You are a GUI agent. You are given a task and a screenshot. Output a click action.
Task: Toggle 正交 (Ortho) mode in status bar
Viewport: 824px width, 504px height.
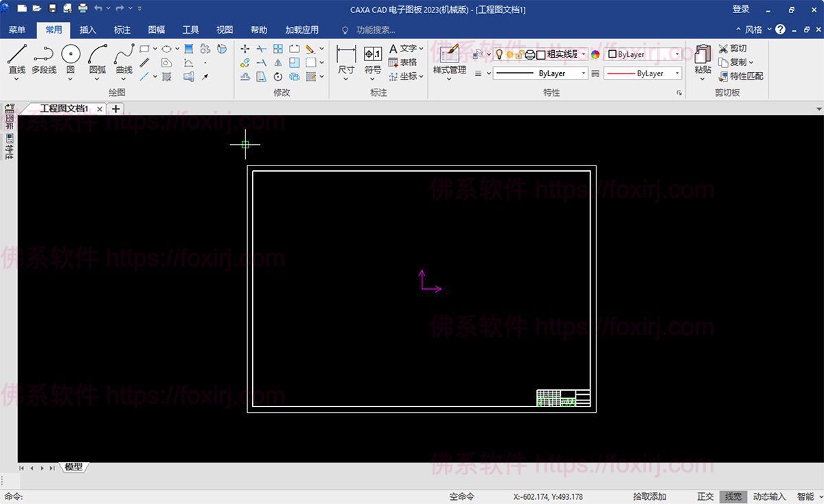[705, 496]
